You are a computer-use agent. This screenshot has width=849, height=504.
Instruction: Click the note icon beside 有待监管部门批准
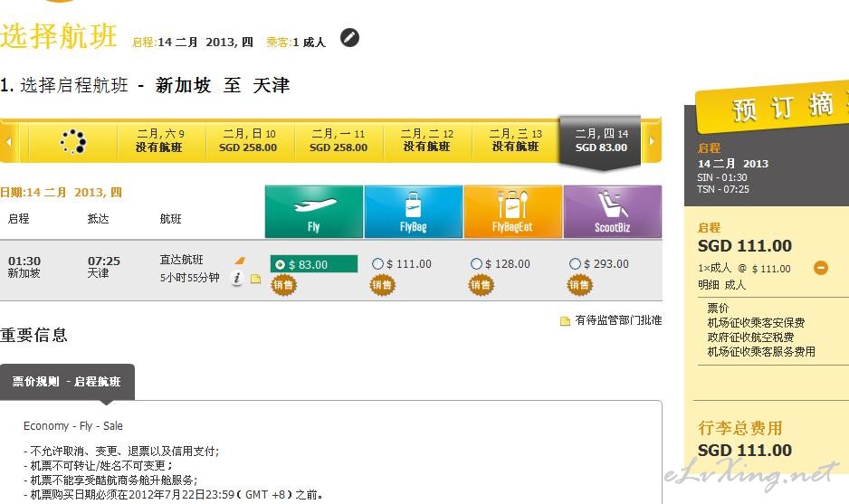[x=565, y=321]
